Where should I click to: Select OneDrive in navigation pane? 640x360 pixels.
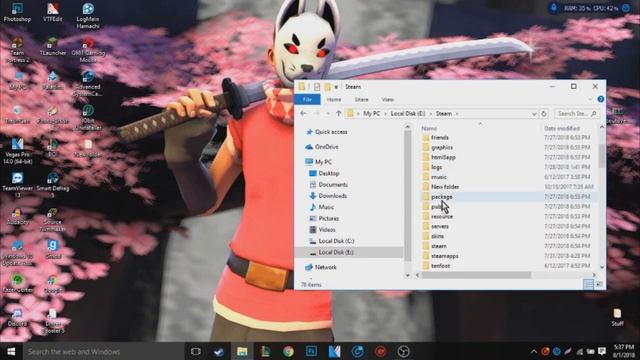[322, 147]
